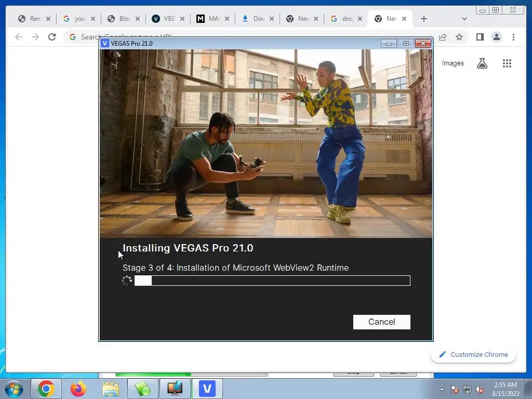Viewport: 532px width, 399px height.
Task: Close the active New Tab
Action: 404,19
